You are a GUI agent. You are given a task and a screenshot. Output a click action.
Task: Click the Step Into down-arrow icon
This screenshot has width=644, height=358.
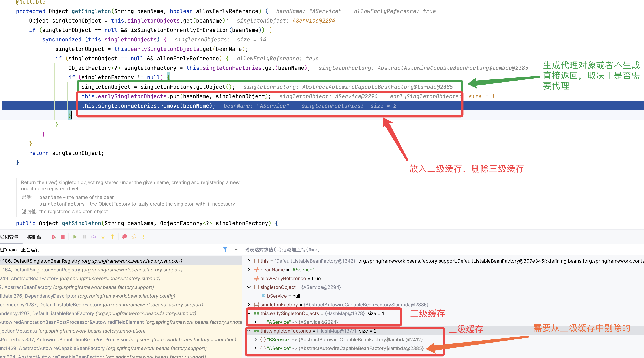tap(103, 237)
